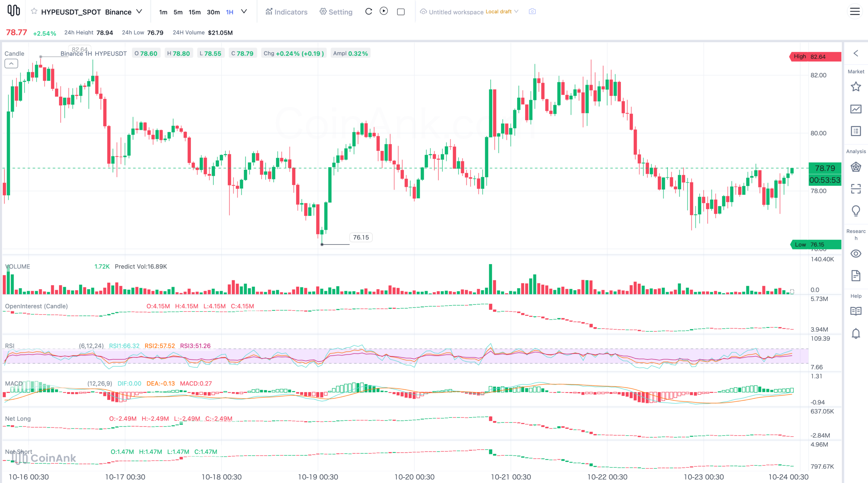This screenshot has height=483, width=868.
Task: Click the VOLUME indicator label
Action: pyautogui.click(x=17, y=266)
